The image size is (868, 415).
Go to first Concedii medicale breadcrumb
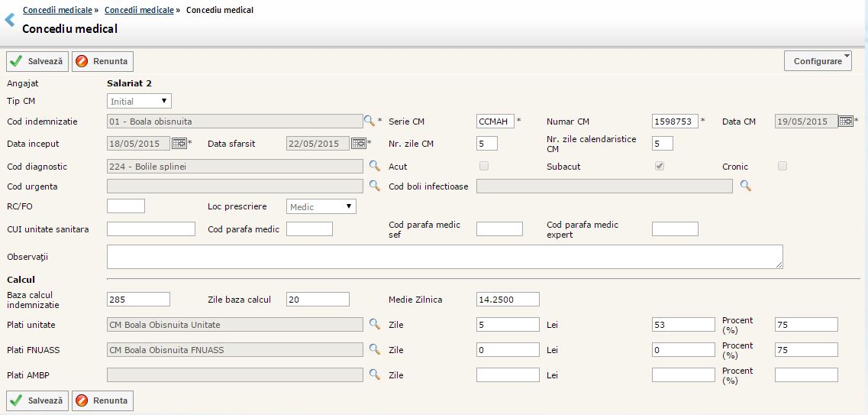(57, 10)
